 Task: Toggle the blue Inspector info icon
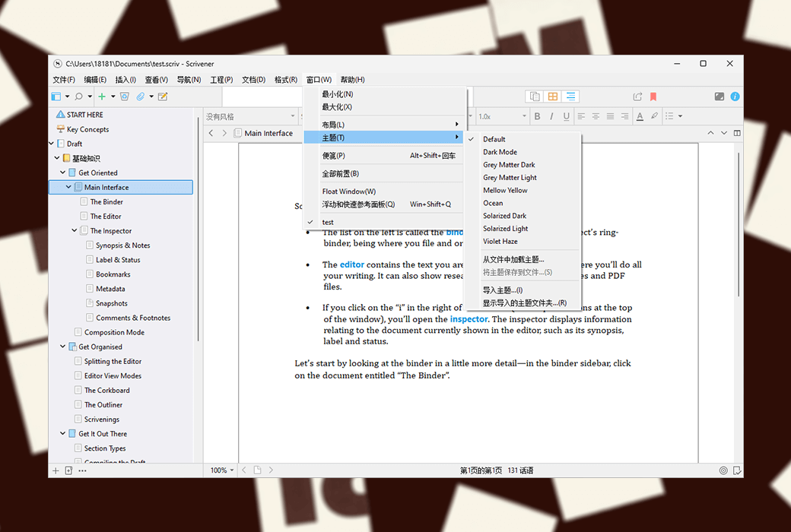(735, 97)
